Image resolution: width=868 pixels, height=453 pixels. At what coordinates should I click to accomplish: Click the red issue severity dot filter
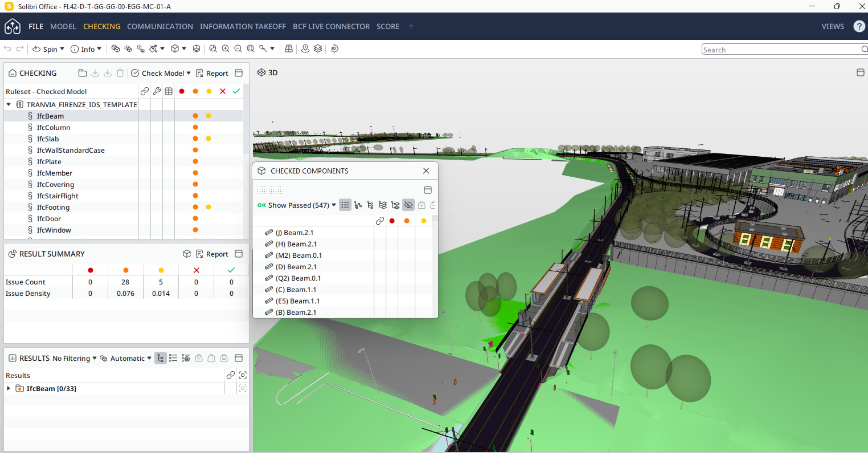[182, 91]
